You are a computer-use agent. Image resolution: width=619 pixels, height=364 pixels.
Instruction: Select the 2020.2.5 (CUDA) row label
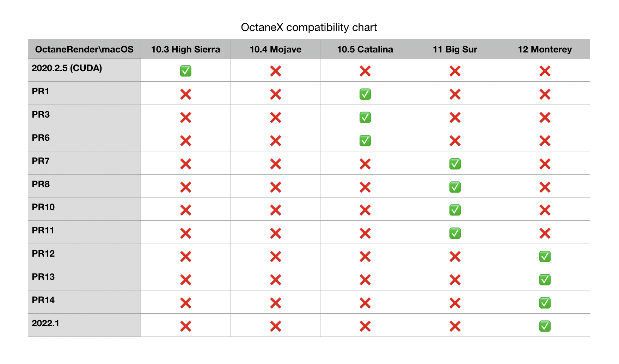(x=67, y=68)
